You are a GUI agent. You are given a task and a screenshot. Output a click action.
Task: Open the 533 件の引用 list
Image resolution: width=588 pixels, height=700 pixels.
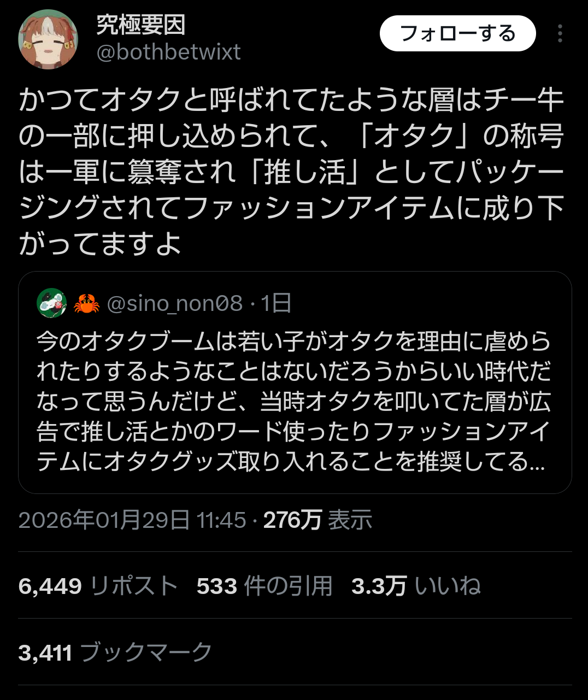pos(264,586)
